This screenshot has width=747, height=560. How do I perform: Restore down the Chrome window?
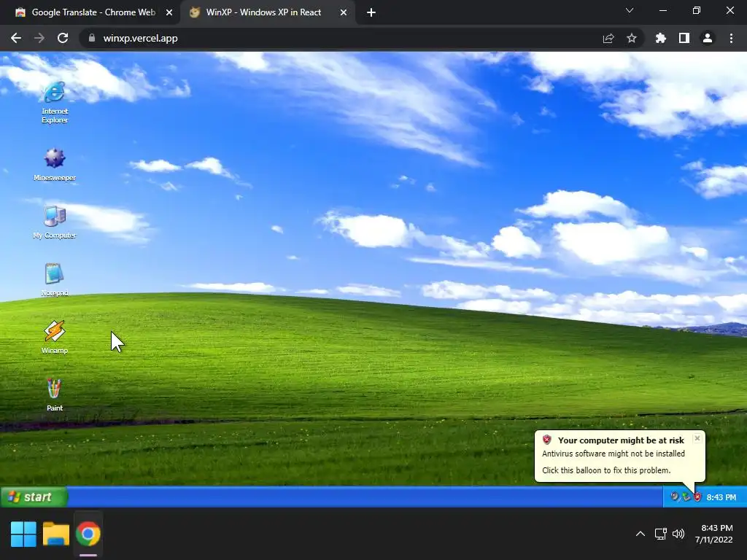[697, 10]
